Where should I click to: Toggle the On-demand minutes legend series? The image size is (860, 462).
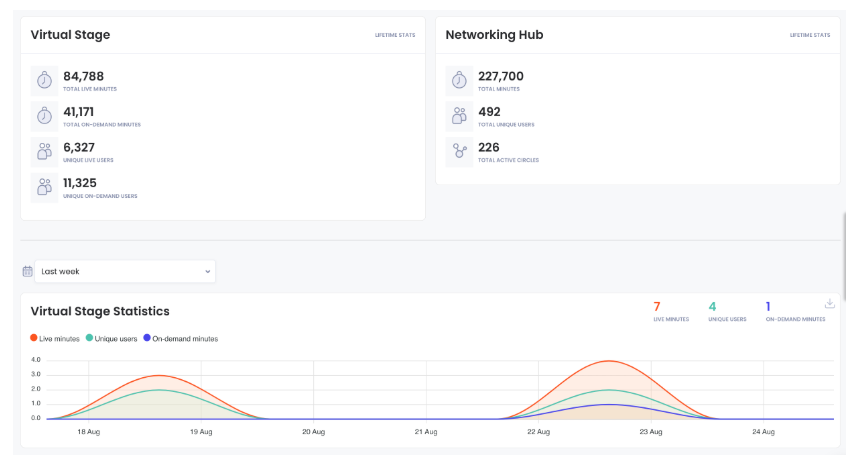180,339
